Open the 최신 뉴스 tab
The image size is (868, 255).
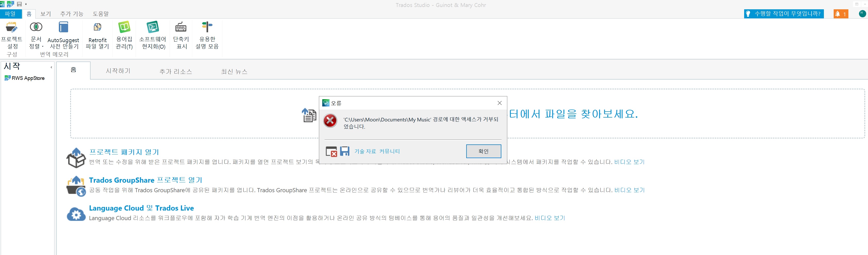point(235,71)
